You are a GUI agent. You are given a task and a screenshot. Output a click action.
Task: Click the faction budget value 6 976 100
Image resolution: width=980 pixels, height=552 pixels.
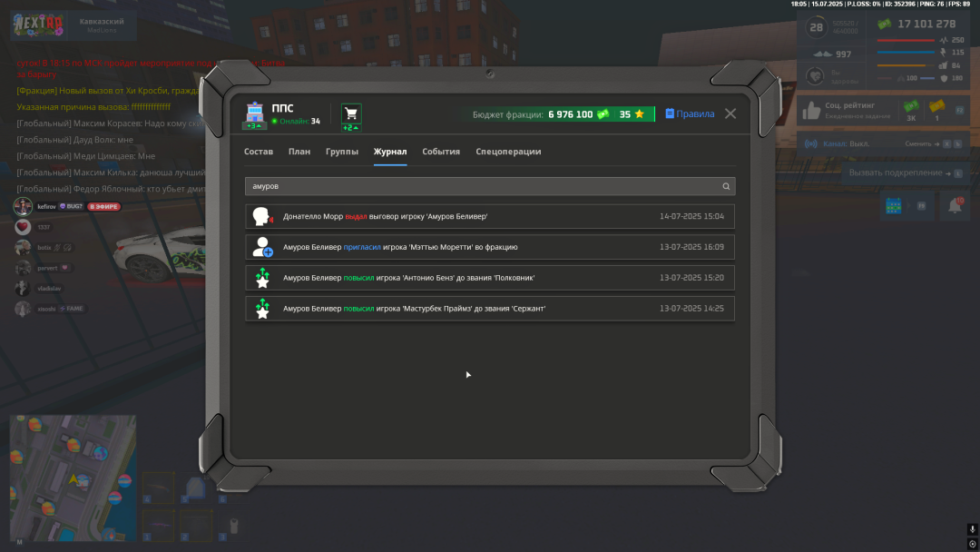(570, 114)
